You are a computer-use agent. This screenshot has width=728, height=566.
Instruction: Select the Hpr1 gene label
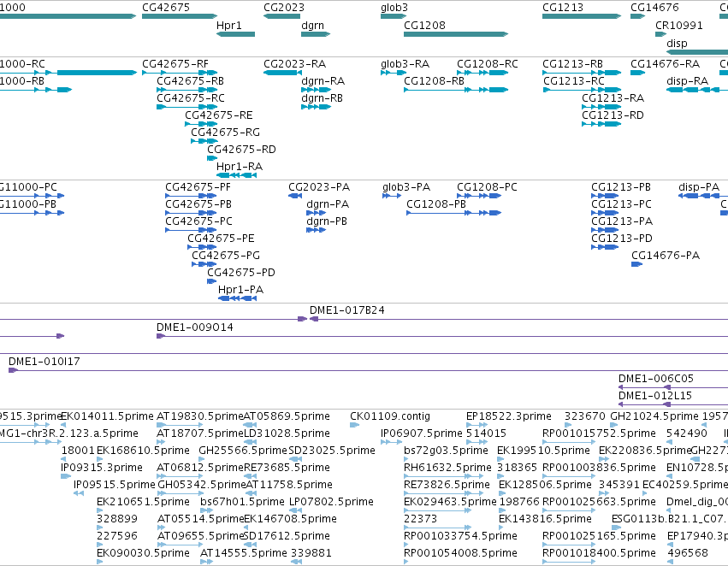pyautogui.click(x=229, y=26)
